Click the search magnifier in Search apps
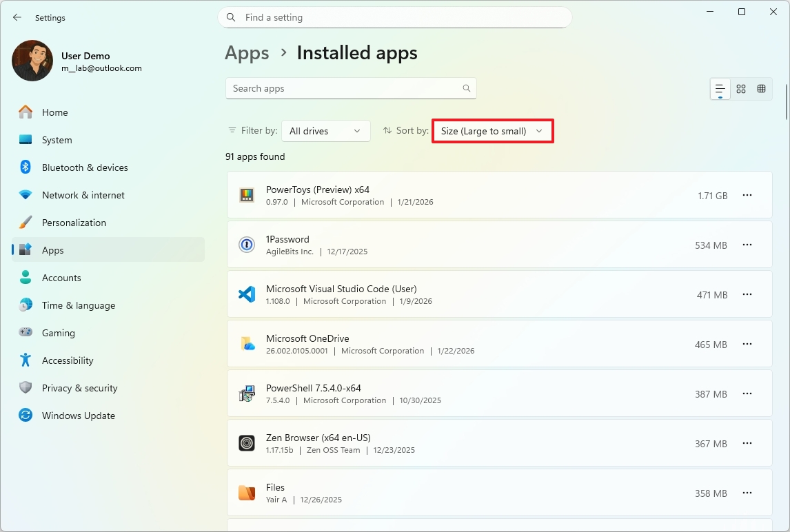The height and width of the screenshot is (532, 790). point(467,88)
